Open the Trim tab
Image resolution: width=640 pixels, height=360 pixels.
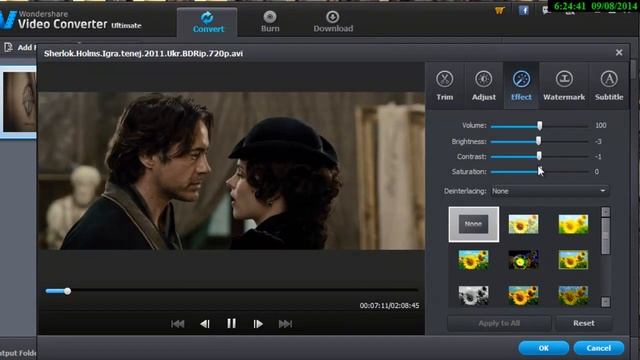[444, 86]
